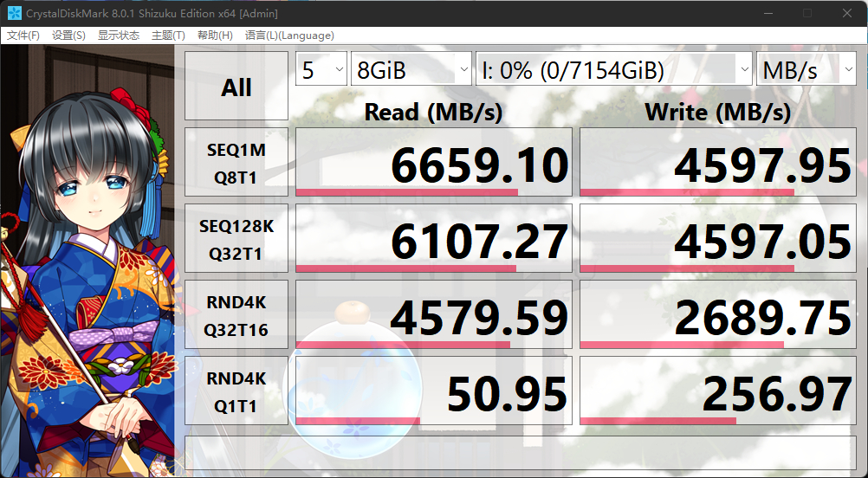
Task: Open the 设置(S) menu
Action: click(x=68, y=36)
